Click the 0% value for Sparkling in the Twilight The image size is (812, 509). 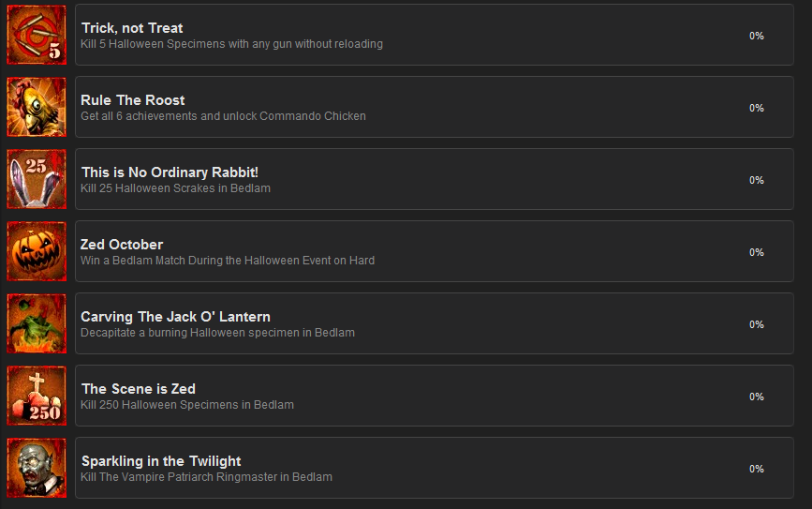[757, 469]
